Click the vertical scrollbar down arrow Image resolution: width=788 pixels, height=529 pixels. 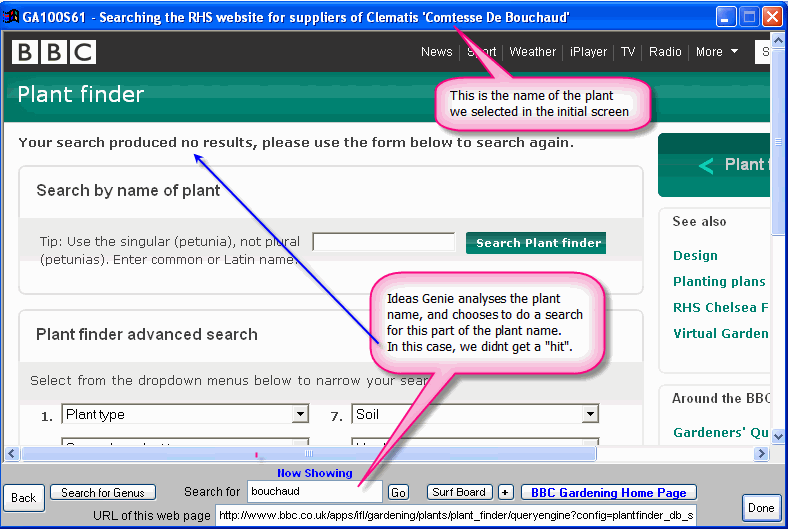point(778,436)
